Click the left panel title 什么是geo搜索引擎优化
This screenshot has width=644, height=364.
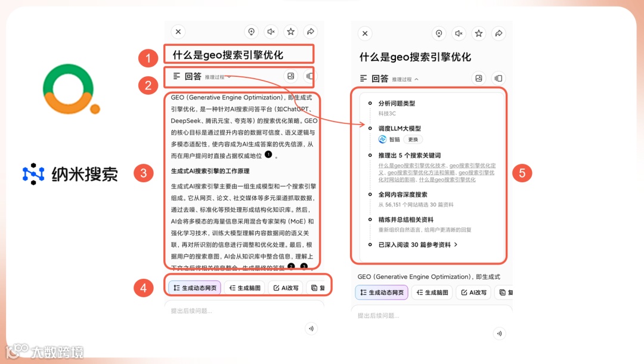pos(228,55)
